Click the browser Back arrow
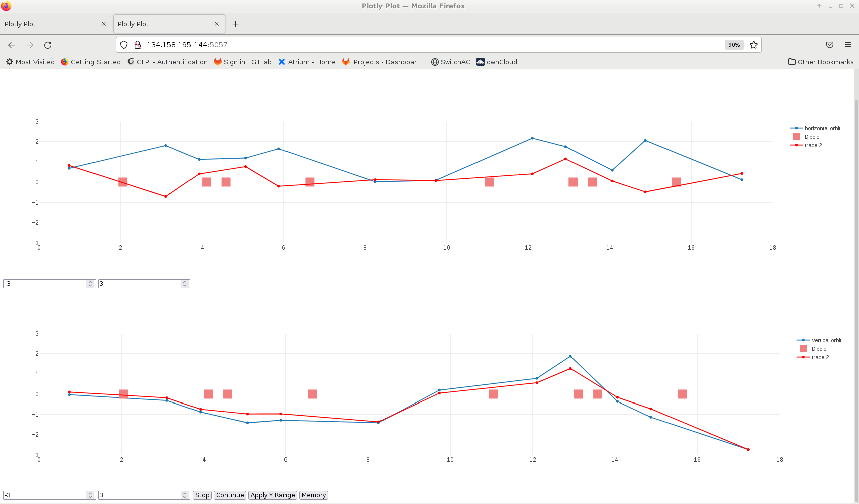 [12, 45]
